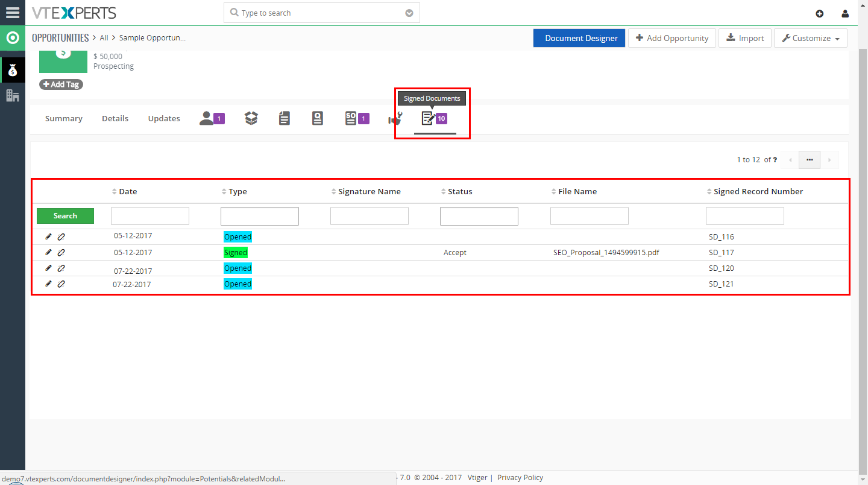Edit the SD_117 record with pencil icon
This screenshot has height=485, width=868.
49,252
